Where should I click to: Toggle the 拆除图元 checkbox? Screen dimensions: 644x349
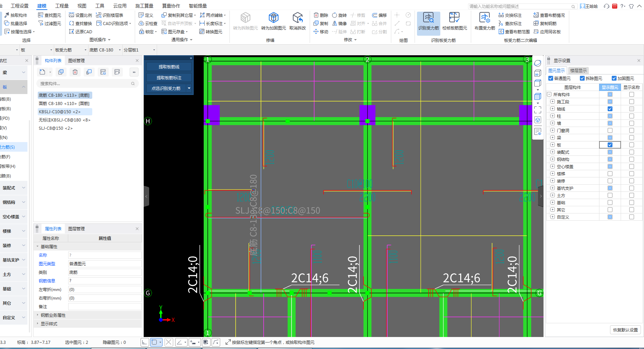[x=582, y=78]
